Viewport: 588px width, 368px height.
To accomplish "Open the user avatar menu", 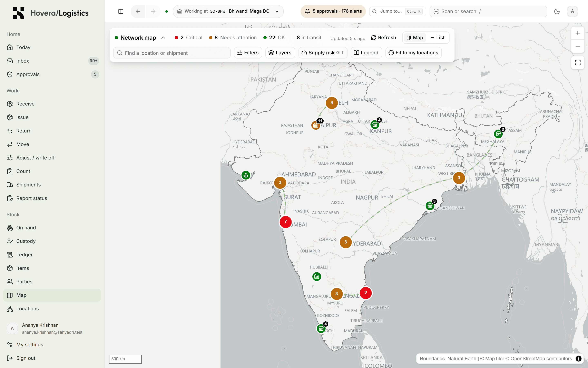I will 572,11.
